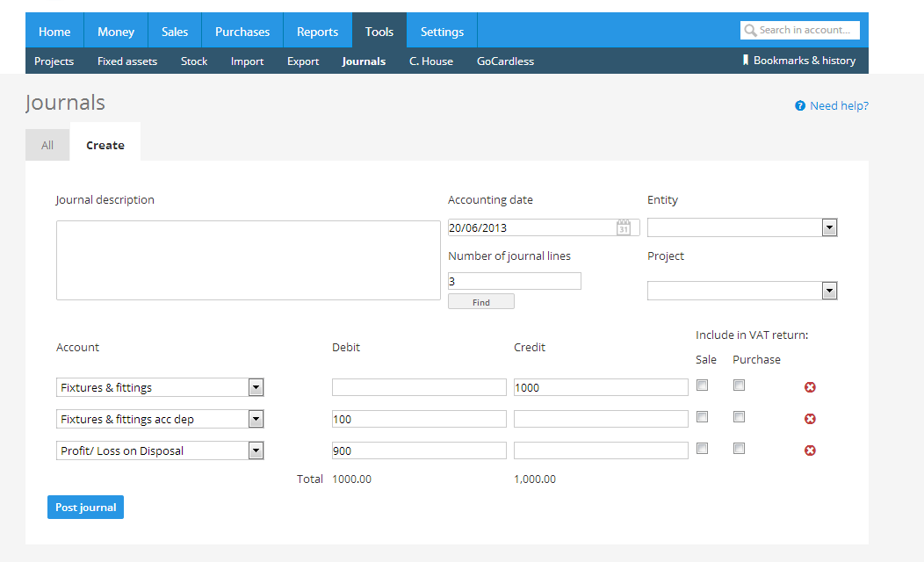Remove the Profit/ Loss on Disposal line
Viewport: 924px width, 562px height.
pyautogui.click(x=811, y=450)
